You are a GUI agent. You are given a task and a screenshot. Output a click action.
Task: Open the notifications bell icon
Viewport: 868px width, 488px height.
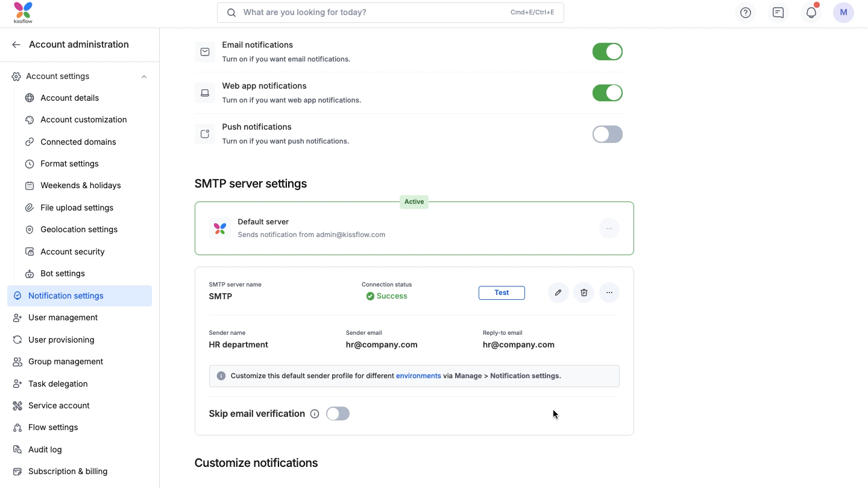811,13
